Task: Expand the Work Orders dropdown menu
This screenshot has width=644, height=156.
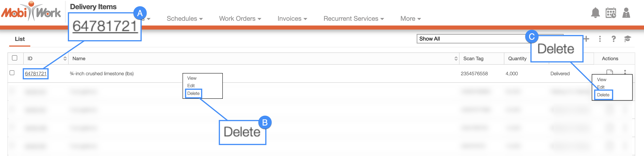Action: pyautogui.click(x=240, y=19)
